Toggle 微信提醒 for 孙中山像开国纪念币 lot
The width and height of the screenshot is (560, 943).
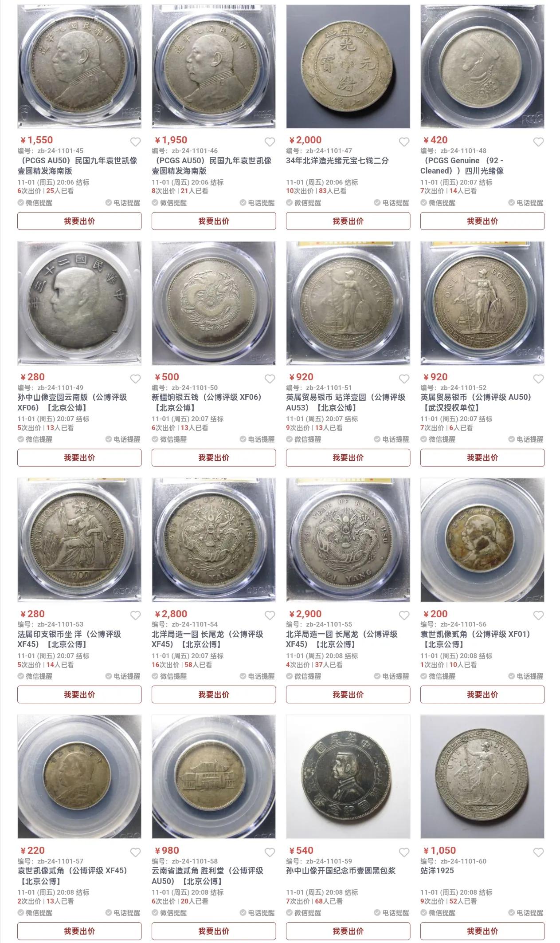tap(304, 913)
